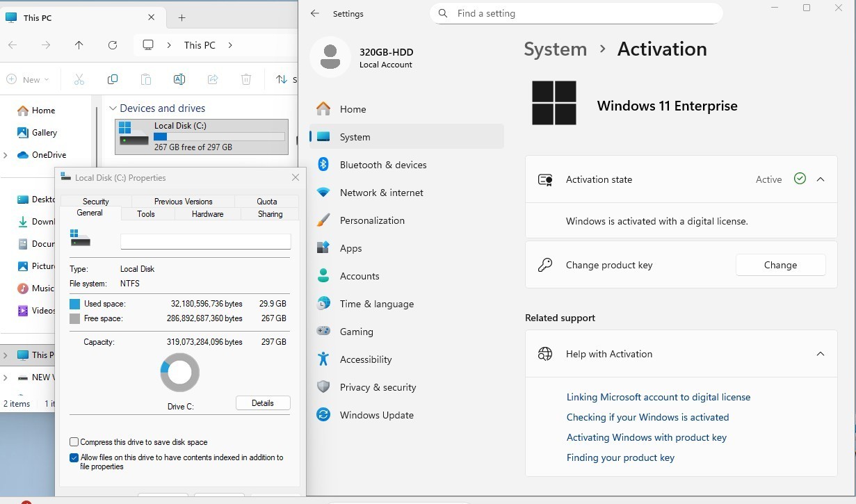The width and height of the screenshot is (856, 504).
Task: Click the Accounts person icon in Settings
Action: point(323,276)
